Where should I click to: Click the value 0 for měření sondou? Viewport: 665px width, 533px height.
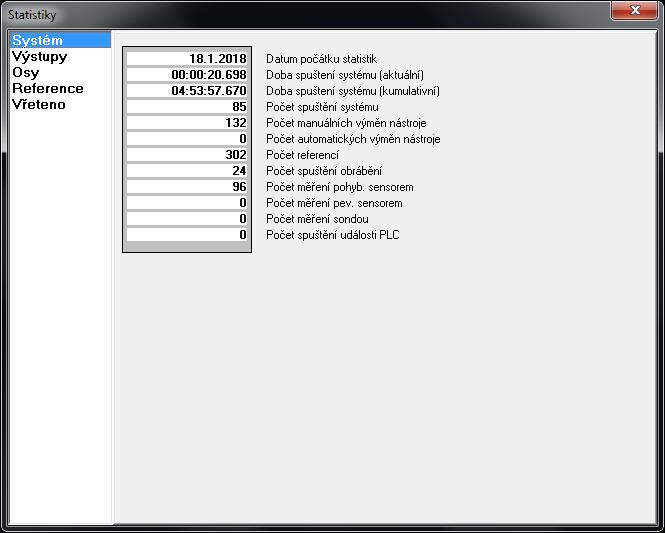coord(187,219)
